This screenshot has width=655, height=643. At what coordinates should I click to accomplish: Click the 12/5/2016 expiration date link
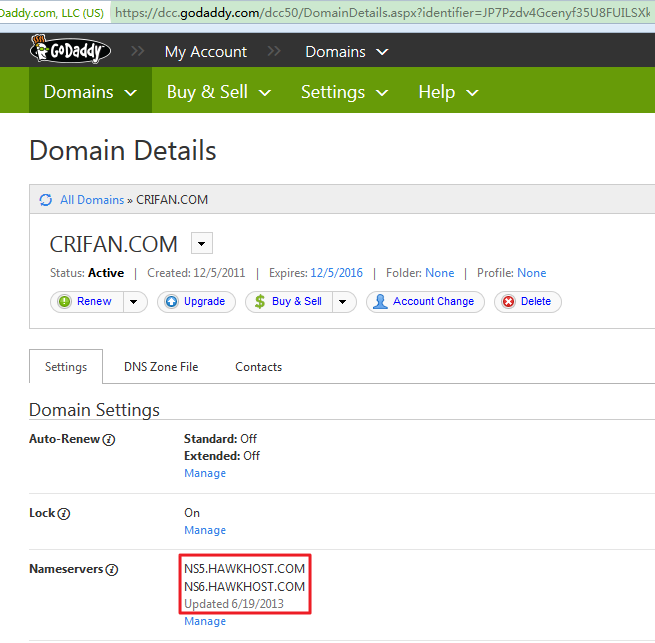click(336, 273)
